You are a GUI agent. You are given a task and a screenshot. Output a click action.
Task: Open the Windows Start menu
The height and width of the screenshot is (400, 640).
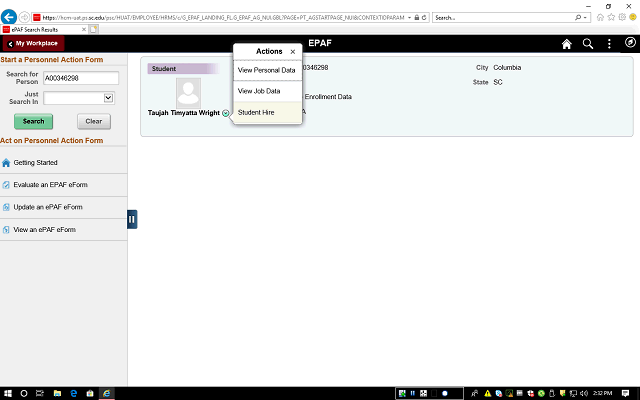(8, 393)
